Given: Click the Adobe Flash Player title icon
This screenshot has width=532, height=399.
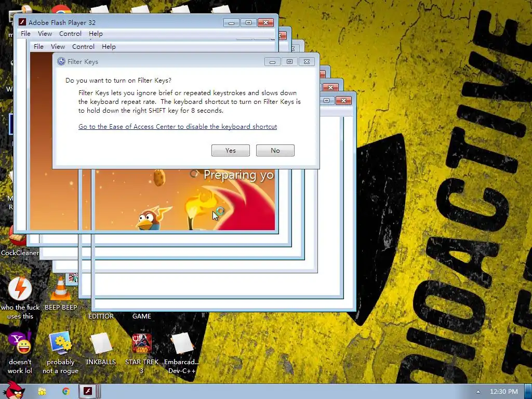Looking at the screenshot, I should [22, 22].
